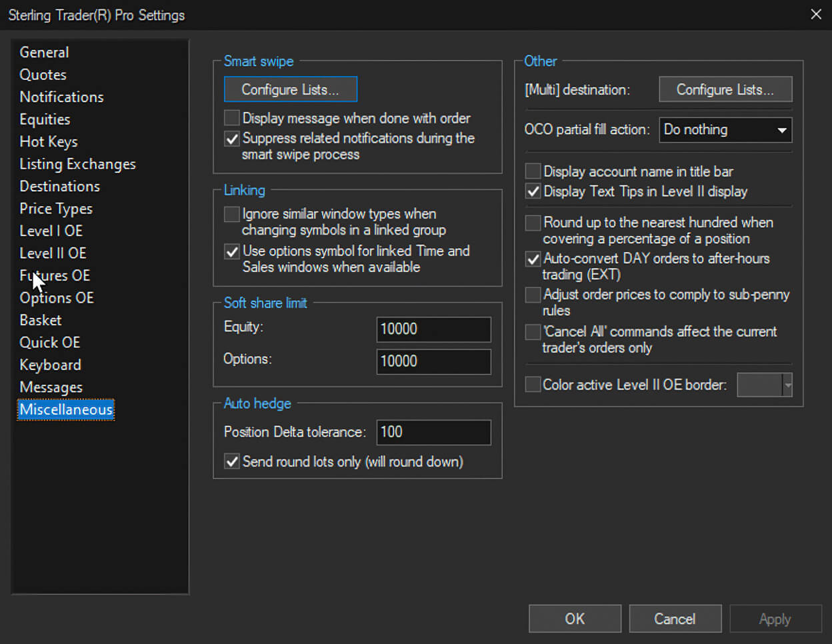Viewport: 832px width, 644px height.
Task: Enable Adjust order prices to sub-penny rules
Action: pos(533,295)
